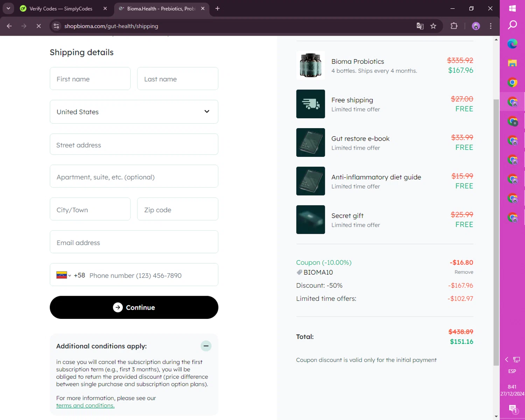Screen dimensions: 525x420
Task: Open the terms and conditions link
Action: pos(85,405)
